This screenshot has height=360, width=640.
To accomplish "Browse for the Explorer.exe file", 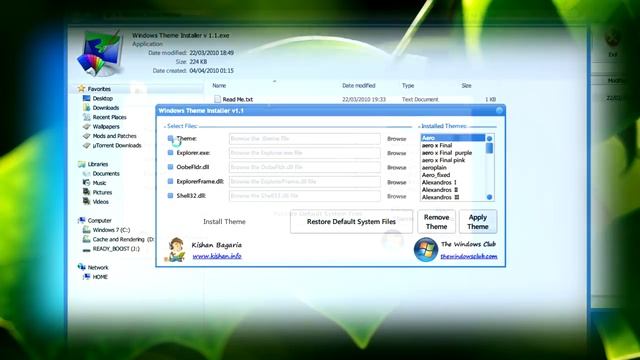I will [x=397, y=153].
